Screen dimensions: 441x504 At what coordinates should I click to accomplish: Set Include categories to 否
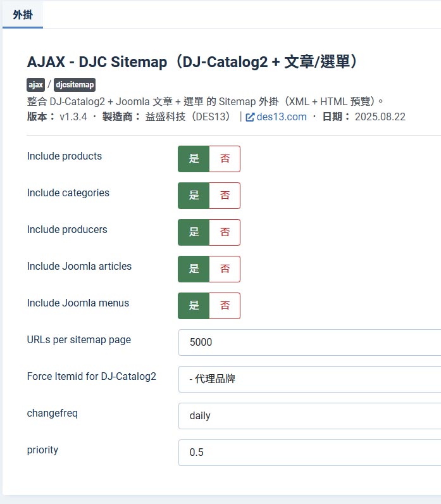click(225, 196)
